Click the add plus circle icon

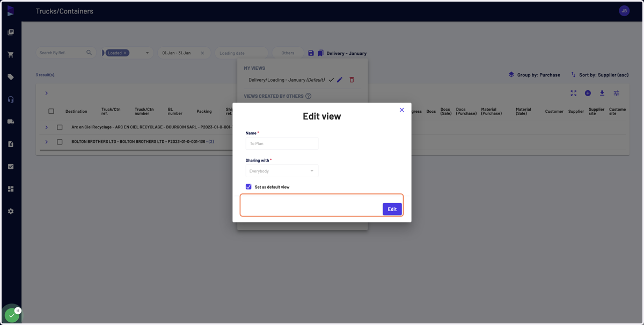[588, 93]
